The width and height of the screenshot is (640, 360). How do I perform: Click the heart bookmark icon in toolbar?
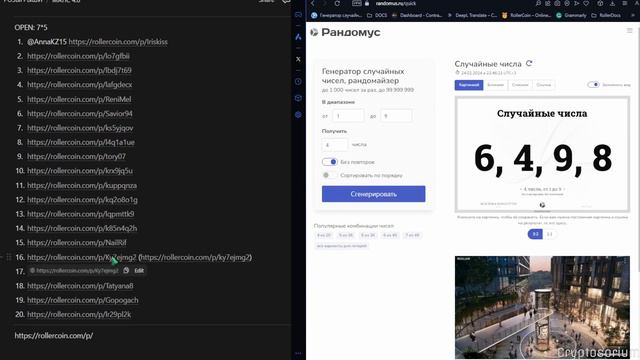[x=586, y=3]
